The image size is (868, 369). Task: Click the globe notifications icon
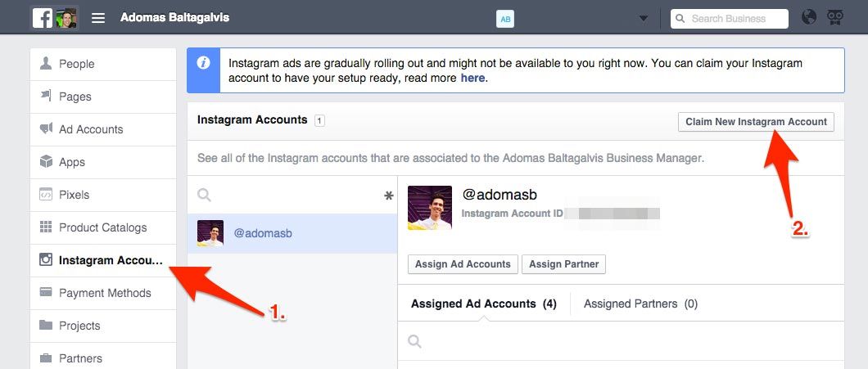[809, 18]
